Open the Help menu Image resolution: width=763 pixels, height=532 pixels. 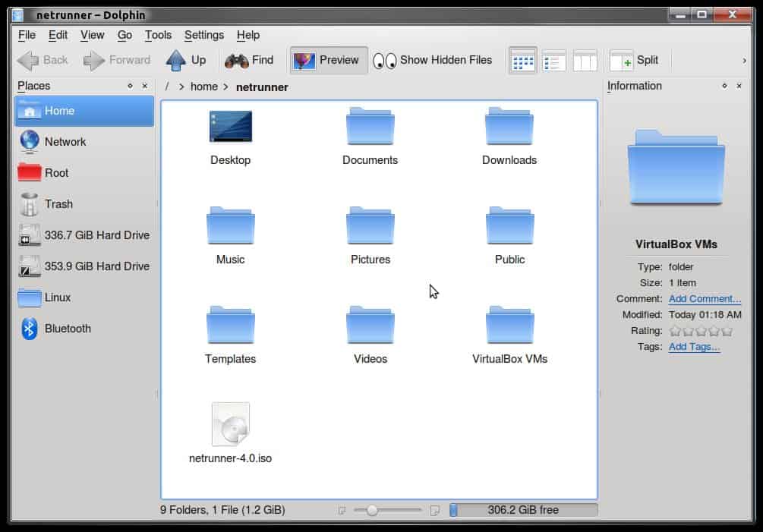248,35
